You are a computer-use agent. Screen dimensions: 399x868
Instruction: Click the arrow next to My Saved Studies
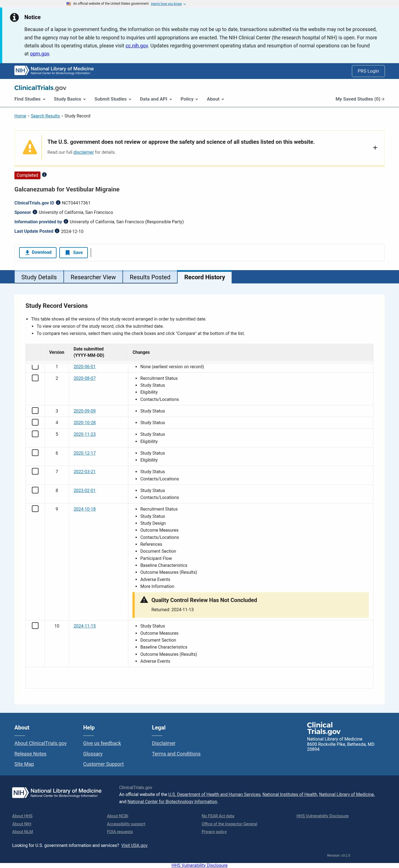click(382, 99)
